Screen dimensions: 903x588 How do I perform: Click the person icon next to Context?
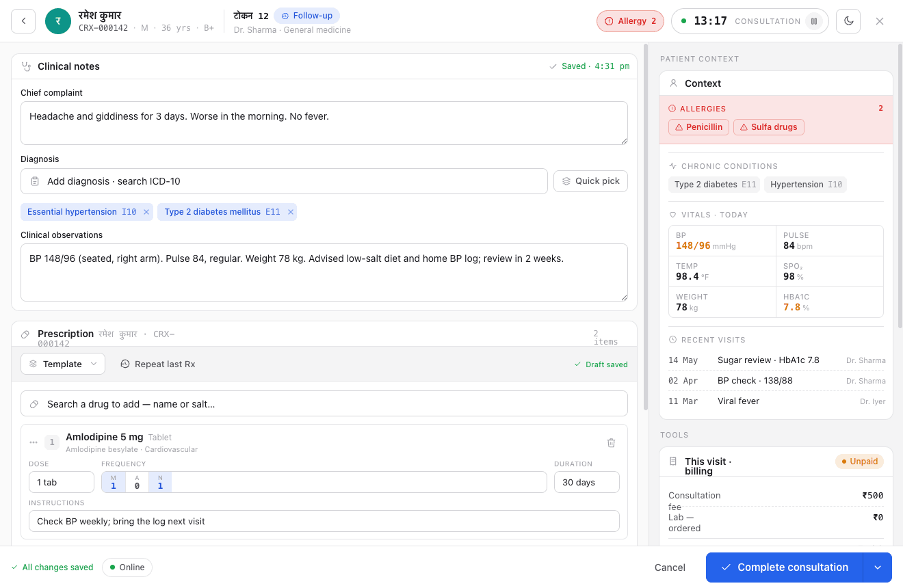click(673, 83)
